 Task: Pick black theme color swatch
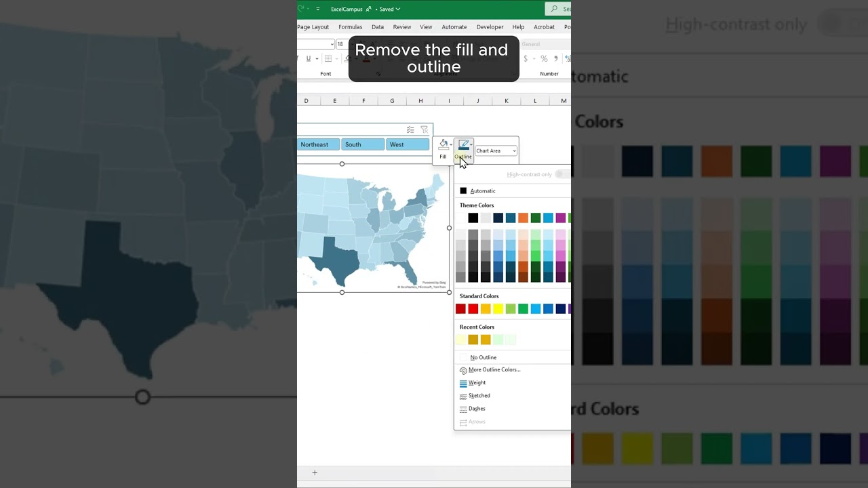[x=473, y=218]
